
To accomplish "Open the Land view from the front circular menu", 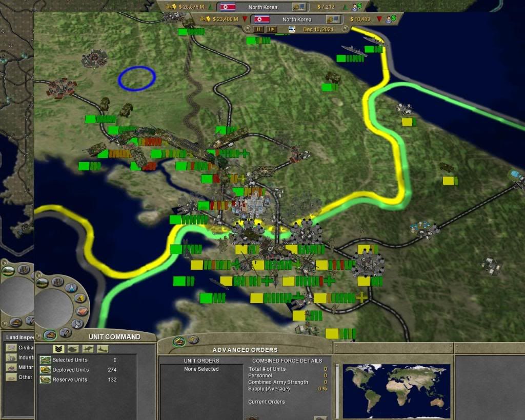I will pos(42,283).
